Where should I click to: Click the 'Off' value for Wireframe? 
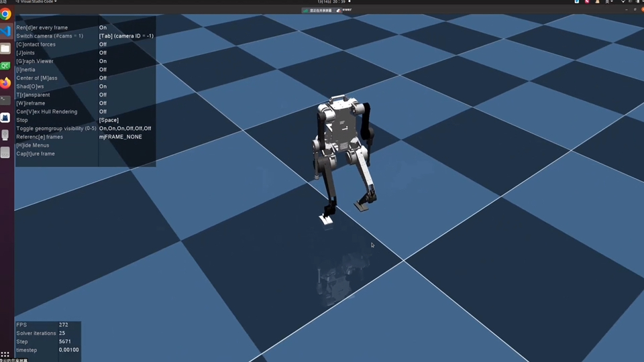103,103
